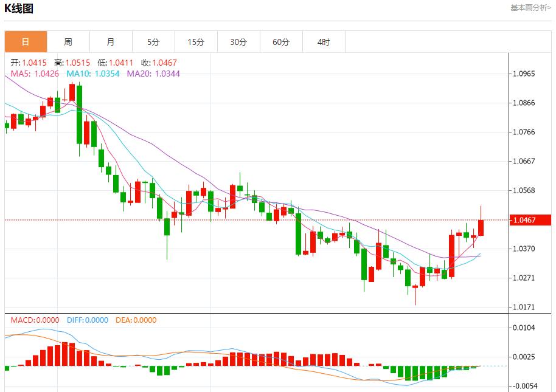
Task: Switch to the 周 weekly tab
Action: [x=68, y=42]
